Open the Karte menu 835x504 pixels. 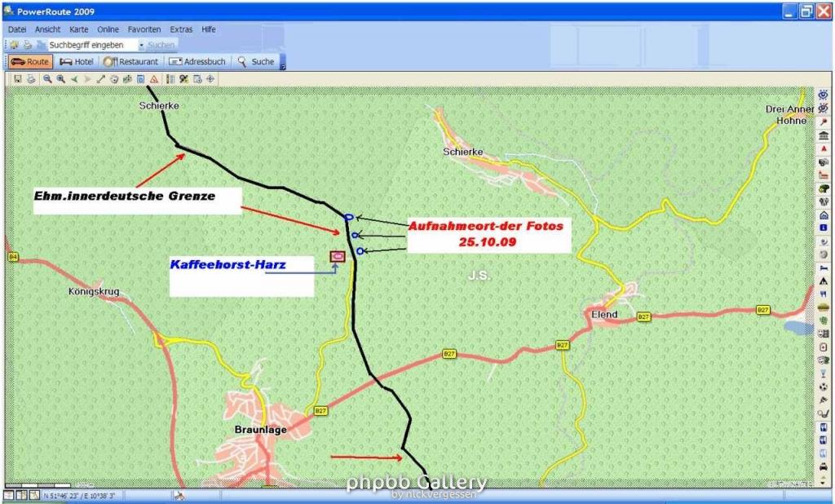tap(78, 29)
